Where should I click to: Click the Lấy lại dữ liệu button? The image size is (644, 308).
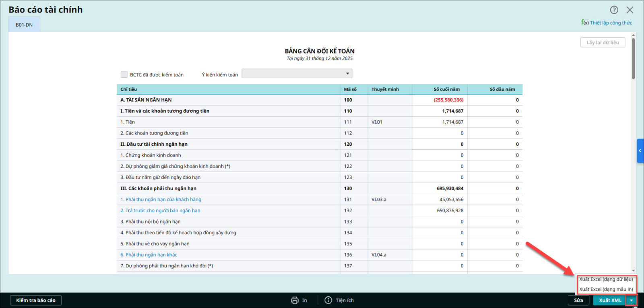(602, 43)
